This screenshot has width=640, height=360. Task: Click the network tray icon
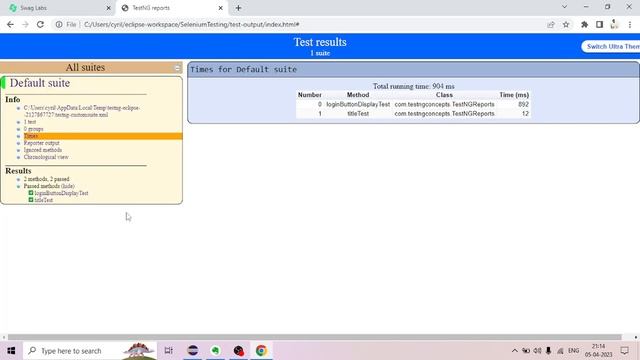point(560,351)
